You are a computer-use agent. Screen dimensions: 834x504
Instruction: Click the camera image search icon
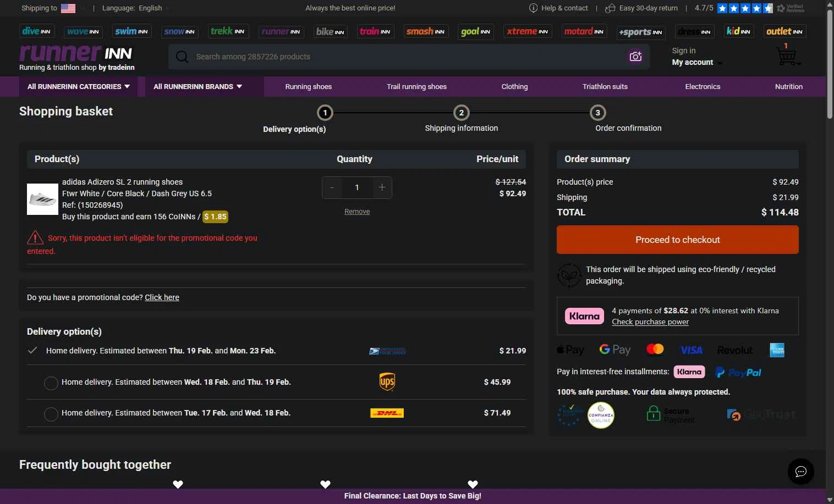(635, 57)
